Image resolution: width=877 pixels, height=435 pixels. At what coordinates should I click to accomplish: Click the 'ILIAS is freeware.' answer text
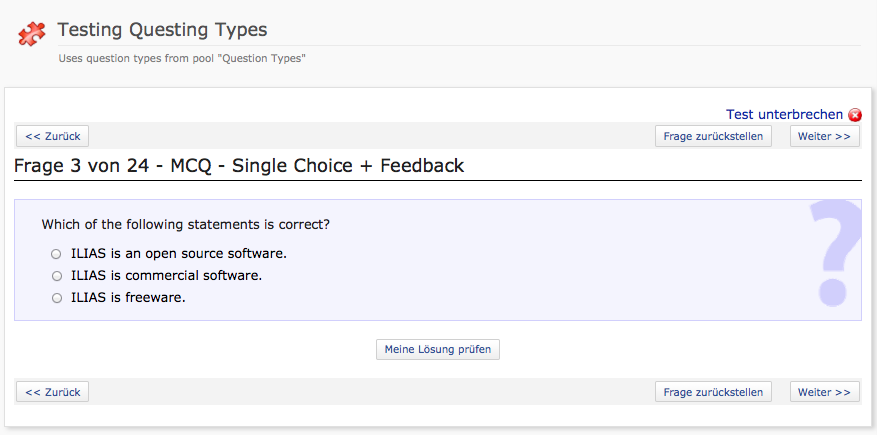(128, 297)
